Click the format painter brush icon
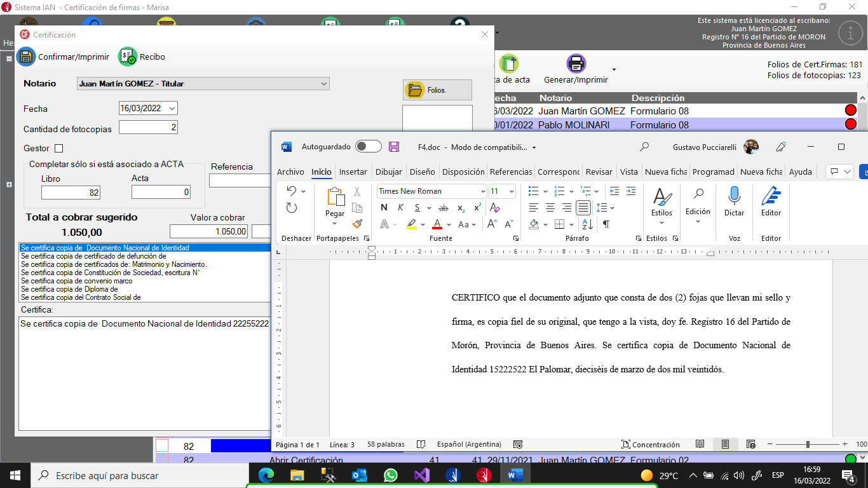 [x=357, y=224]
